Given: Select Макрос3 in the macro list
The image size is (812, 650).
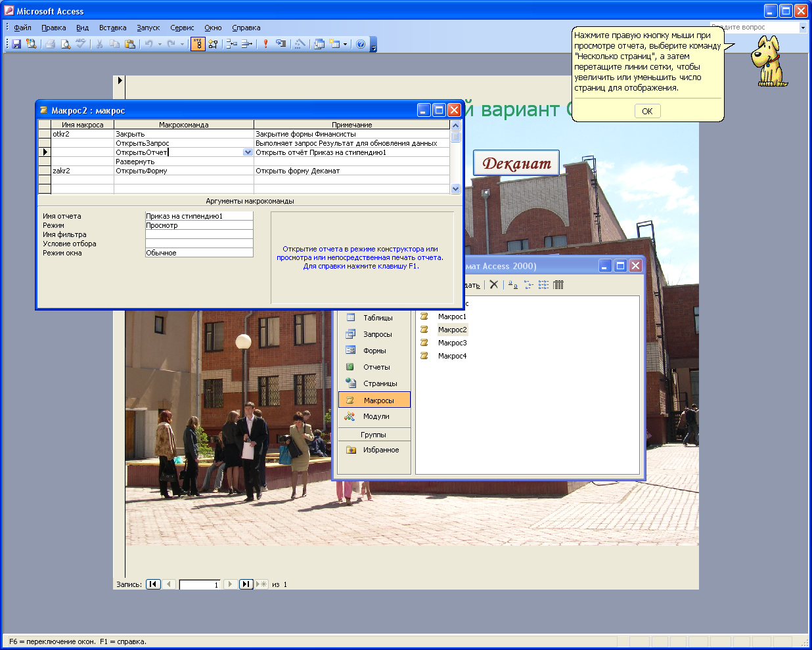Looking at the screenshot, I should point(452,343).
